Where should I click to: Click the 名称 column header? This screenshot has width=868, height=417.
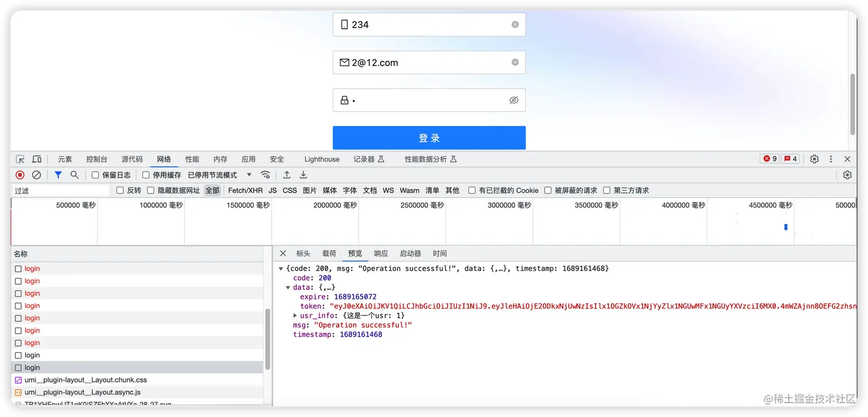pyautogui.click(x=137, y=254)
